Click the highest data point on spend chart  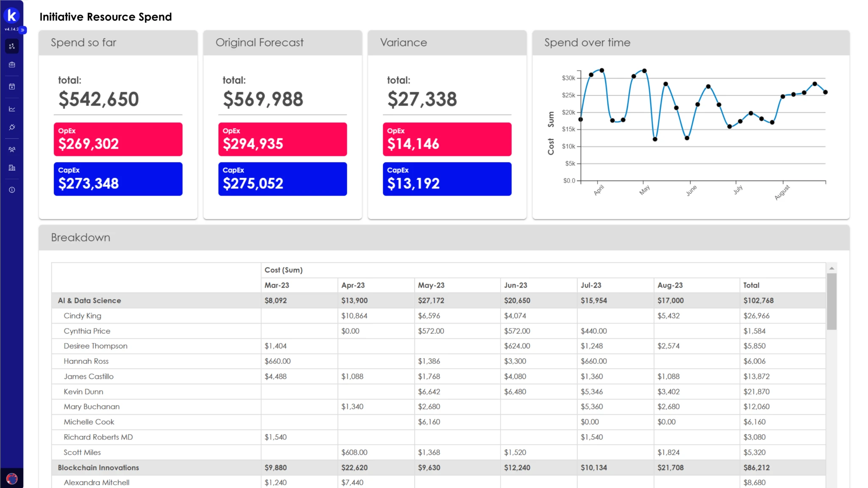point(601,70)
